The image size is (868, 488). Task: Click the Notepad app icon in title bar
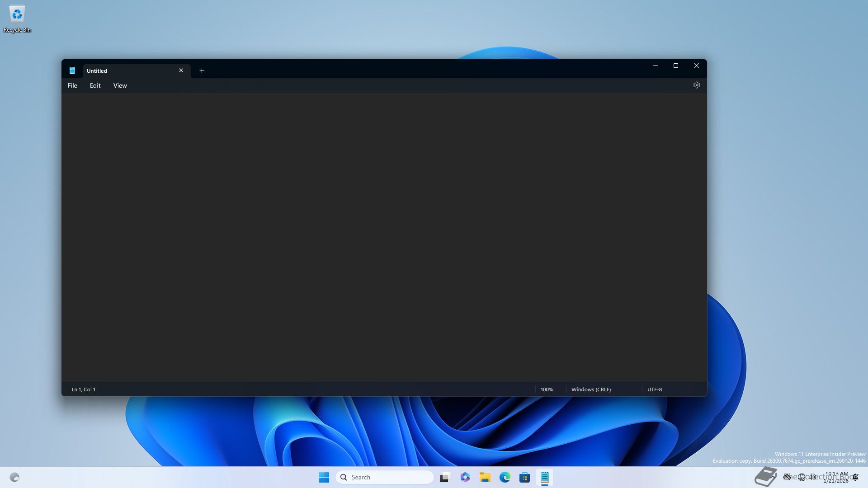tap(72, 70)
